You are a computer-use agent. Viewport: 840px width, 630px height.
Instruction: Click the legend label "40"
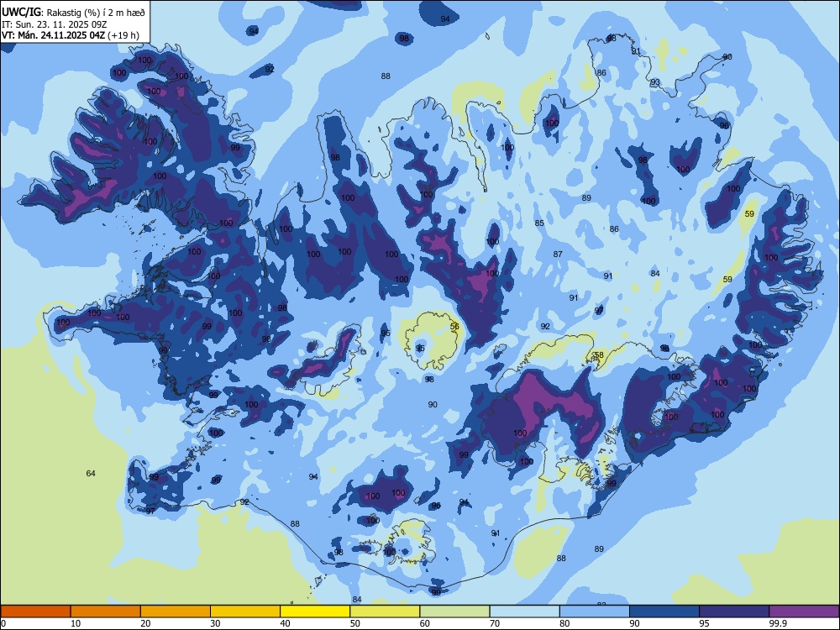pyautogui.click(x=285, y=623)
